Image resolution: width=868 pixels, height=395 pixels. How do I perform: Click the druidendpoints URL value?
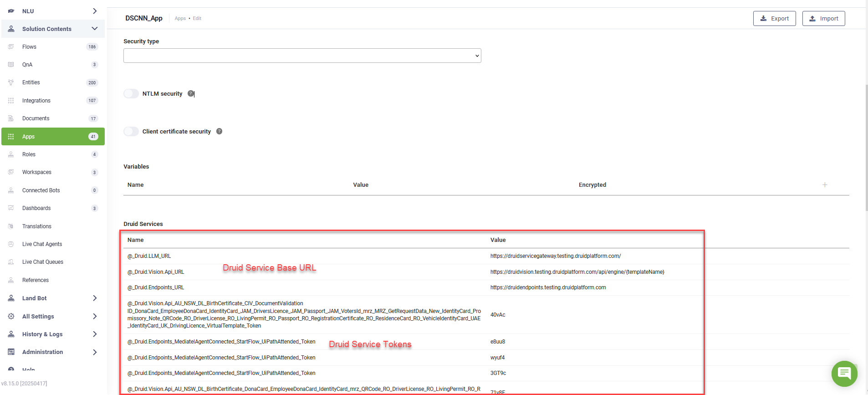pyautogui.click(x=548, y=287)
